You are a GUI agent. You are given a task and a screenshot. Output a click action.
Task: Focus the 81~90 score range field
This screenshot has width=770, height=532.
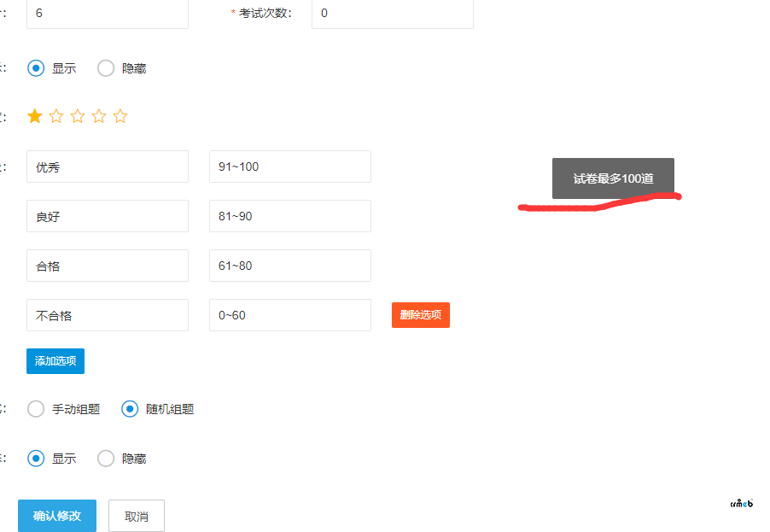click(x=290, y=216)
